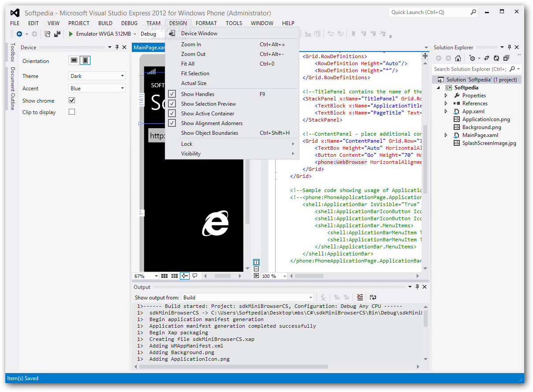Click Pending Changes Filter clock icon

(472, 58)
